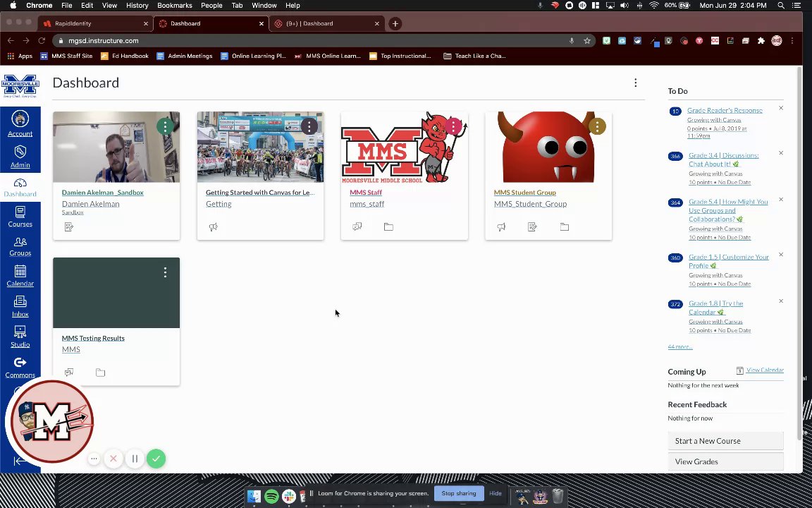Open announcements icon on MMS Student Group card
This screenshot has width=812, height=508.
coord(500,227)
